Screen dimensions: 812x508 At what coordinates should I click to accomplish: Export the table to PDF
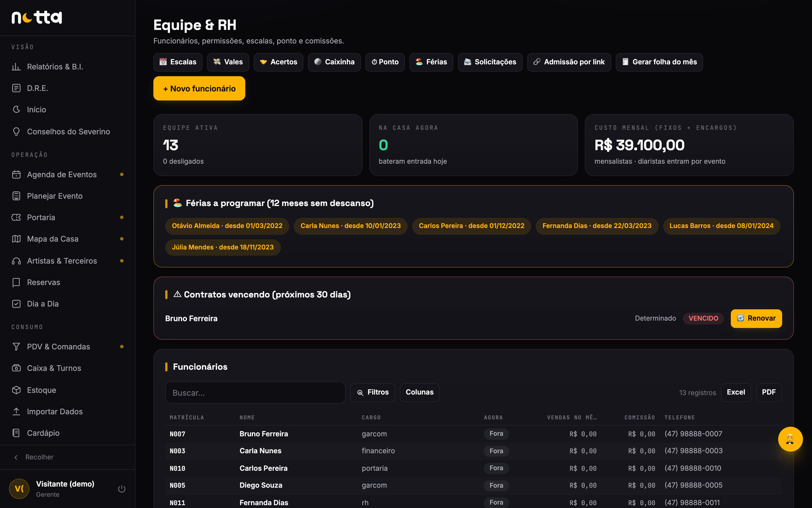(768, 392)
